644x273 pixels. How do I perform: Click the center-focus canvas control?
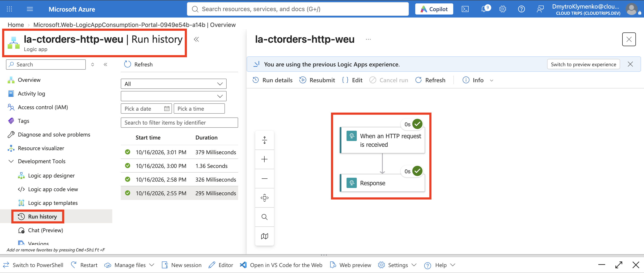point(265,198)
